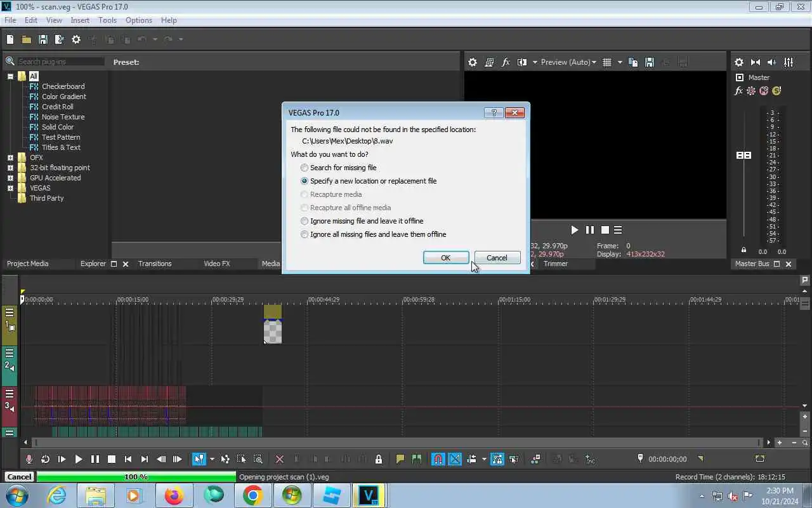Confirm the missing file dialog with OK
This screenshot has width=812, height=508.
(446, 258)
